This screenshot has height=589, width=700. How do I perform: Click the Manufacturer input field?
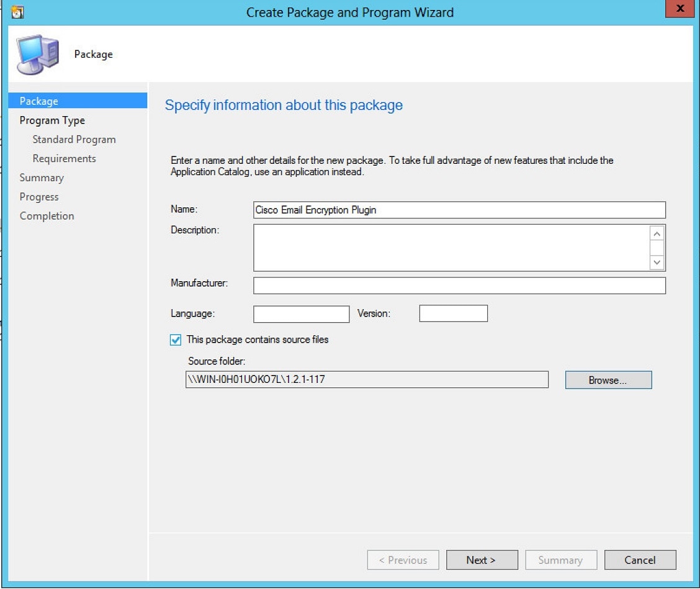tap(459, 286)
